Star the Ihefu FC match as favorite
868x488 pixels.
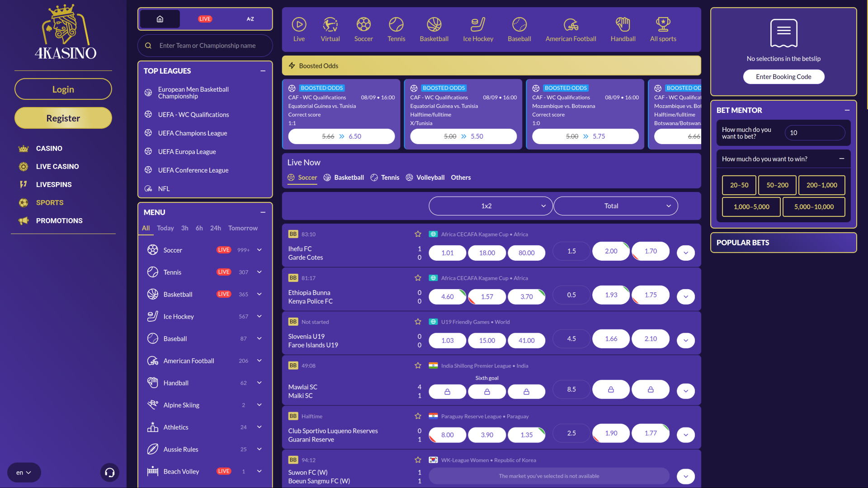[417, 234]
